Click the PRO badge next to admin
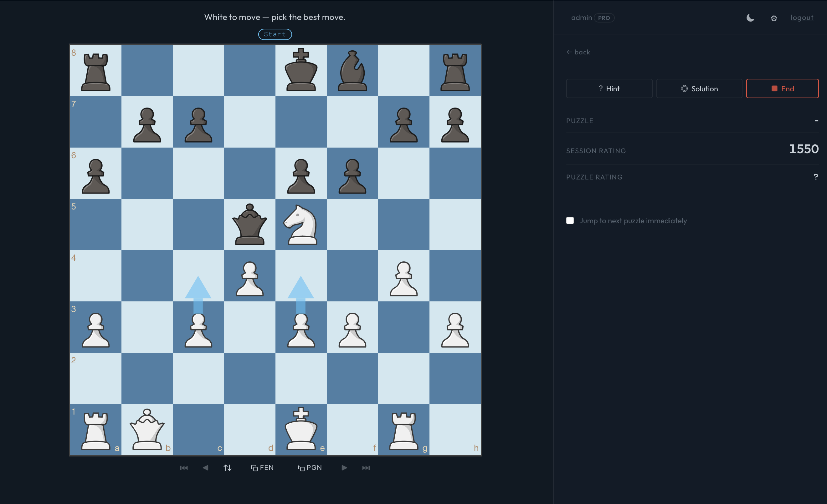 [x=604, y=18]
